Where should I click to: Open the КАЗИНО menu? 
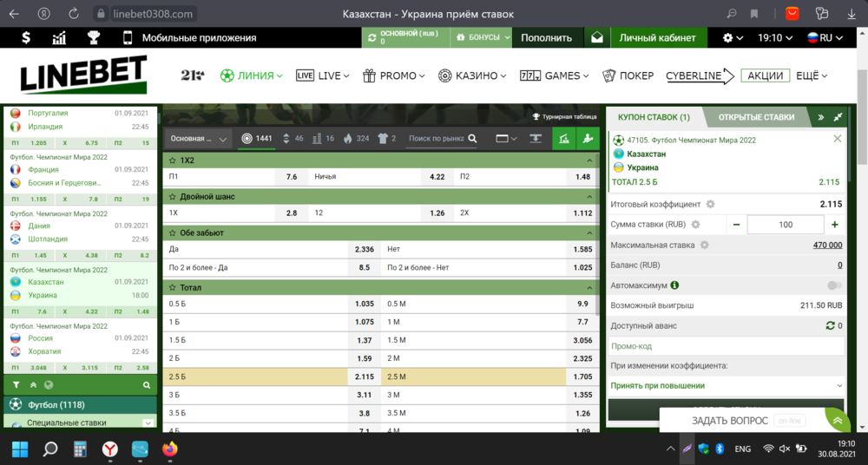(471, 75)
